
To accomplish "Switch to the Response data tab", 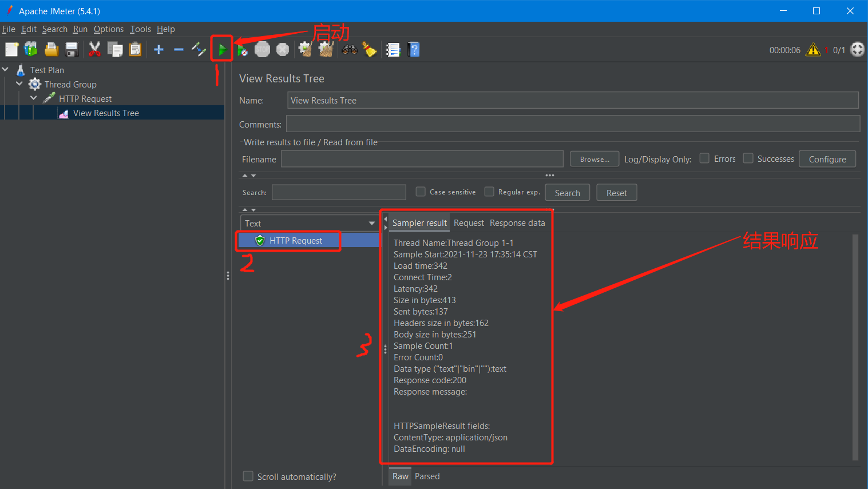I will coord(517,223).
